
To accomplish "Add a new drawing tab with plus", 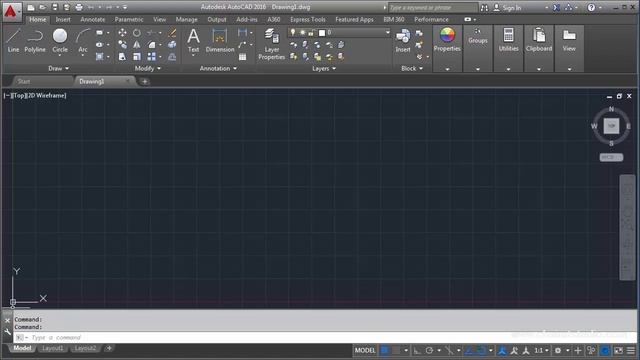I will point(144,82).
